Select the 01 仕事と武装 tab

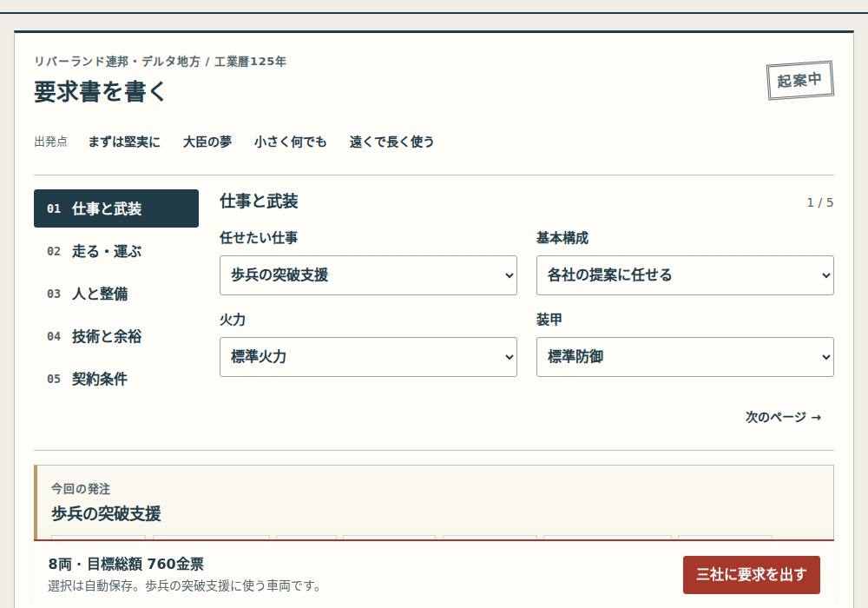(x=116, y=208)
